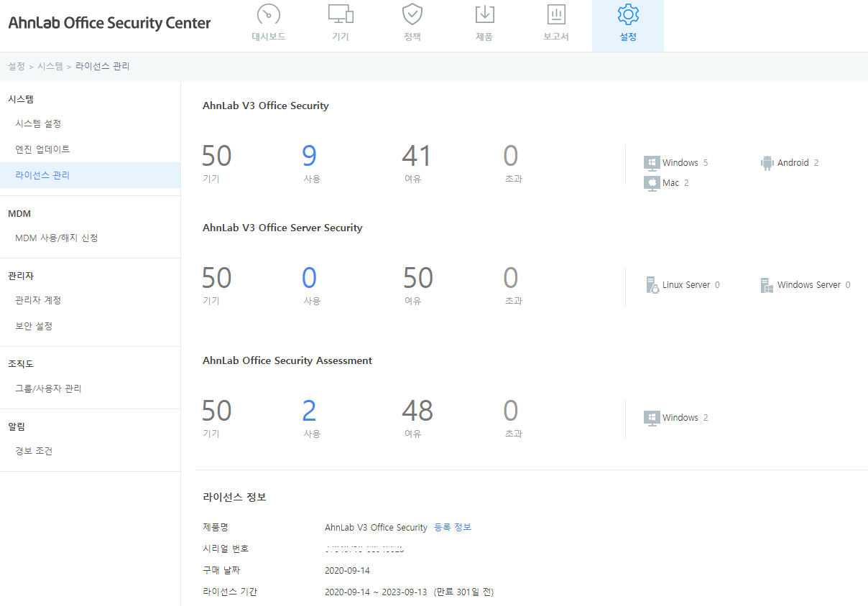
Task: Select 라이선스 관리 in the sidebar
Action: coord(90,175)
